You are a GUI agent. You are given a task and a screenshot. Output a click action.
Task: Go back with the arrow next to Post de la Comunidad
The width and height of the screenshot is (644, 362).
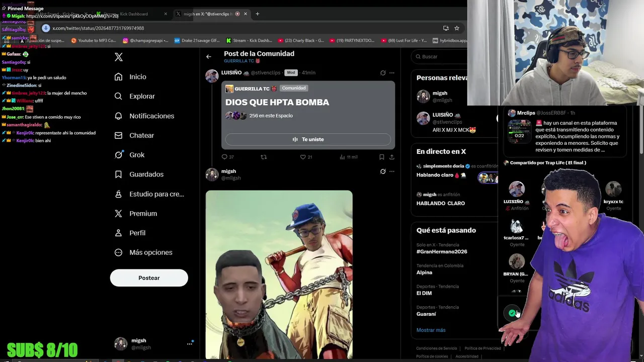click(x=209, y=57)
